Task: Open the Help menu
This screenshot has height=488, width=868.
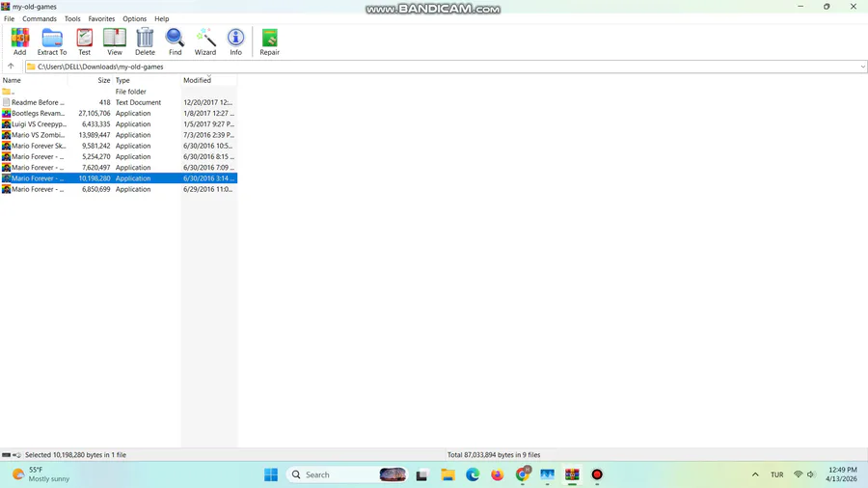Action: pyautogui.click(x=162, y=19)
